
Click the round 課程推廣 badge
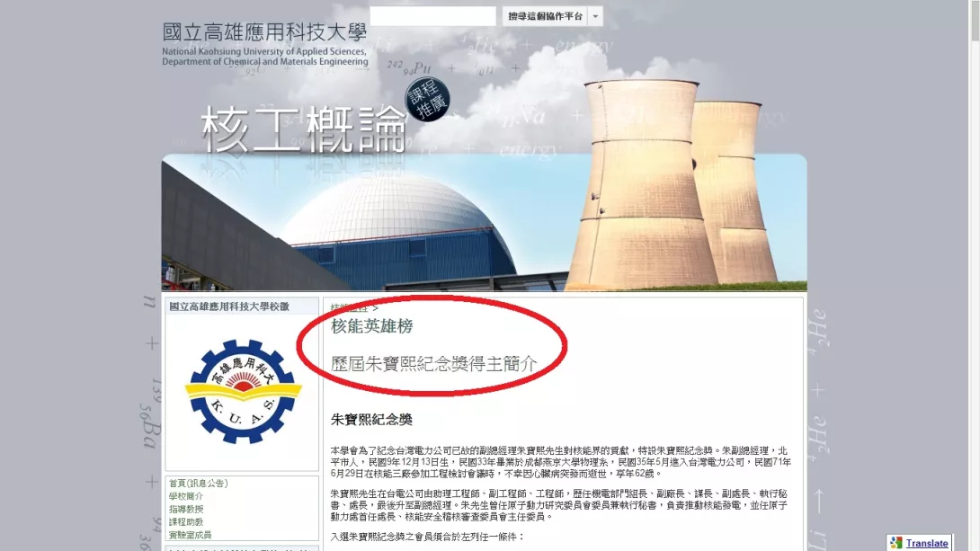coord(427,100)
